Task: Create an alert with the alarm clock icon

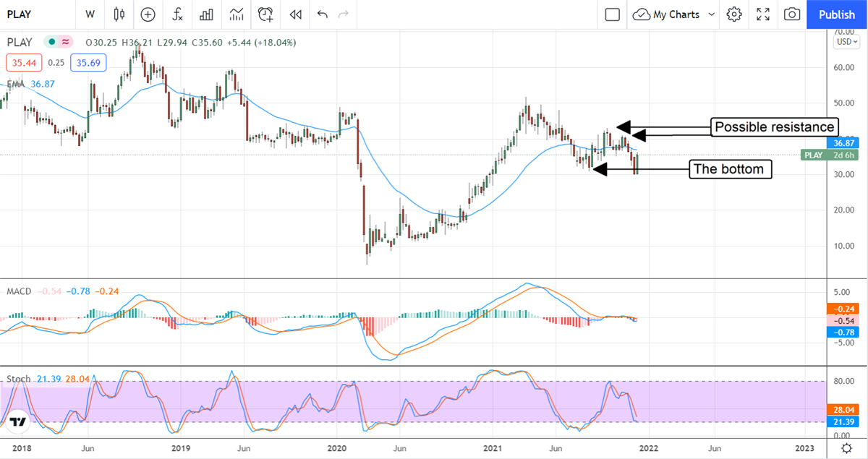Action: [x=266, y=14]
